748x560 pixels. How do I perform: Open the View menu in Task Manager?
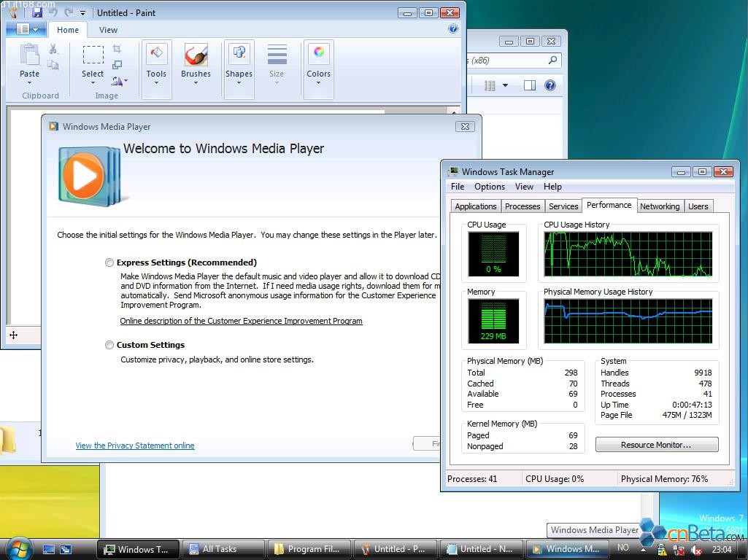pos(524,187)
